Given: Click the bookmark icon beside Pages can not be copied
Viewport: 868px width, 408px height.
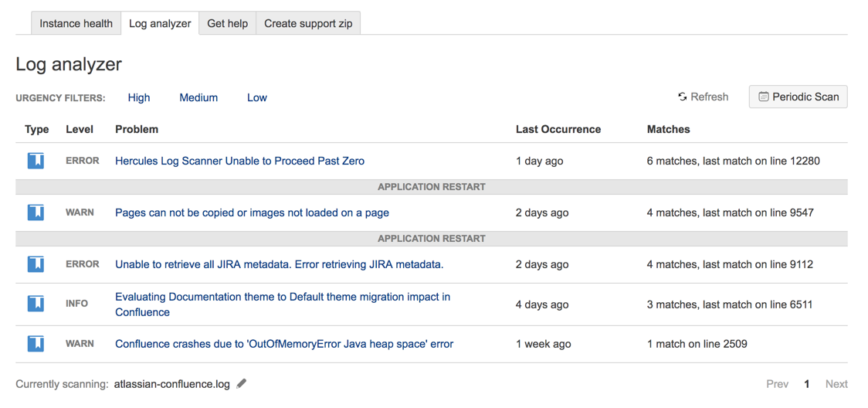Looking at the screenshot, I should pos(36,212).
